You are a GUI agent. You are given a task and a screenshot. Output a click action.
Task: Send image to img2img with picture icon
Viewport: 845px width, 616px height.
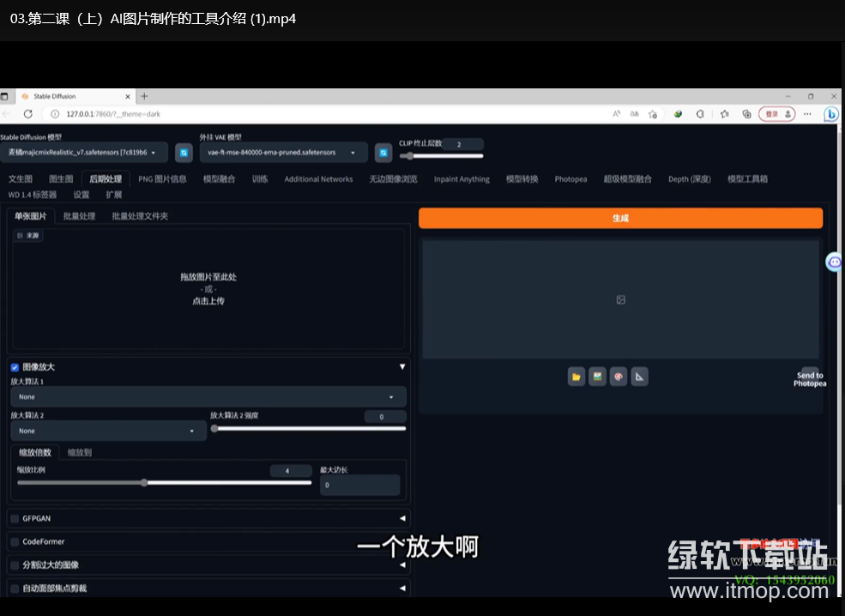[597, 377]
